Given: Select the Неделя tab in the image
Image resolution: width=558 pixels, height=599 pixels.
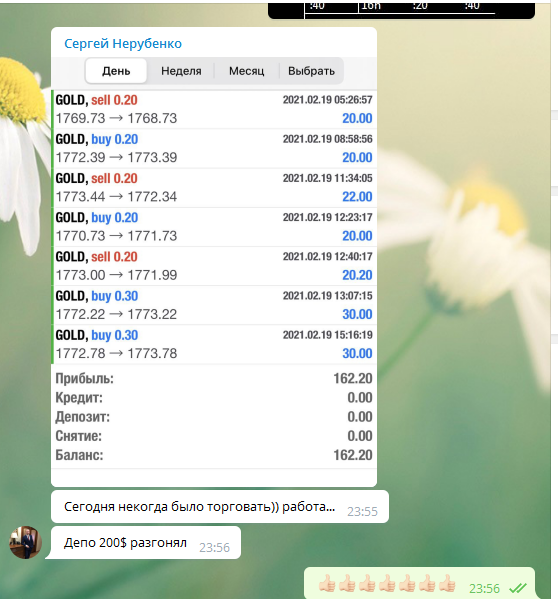Looking at the screenshot, I should 181,71.
